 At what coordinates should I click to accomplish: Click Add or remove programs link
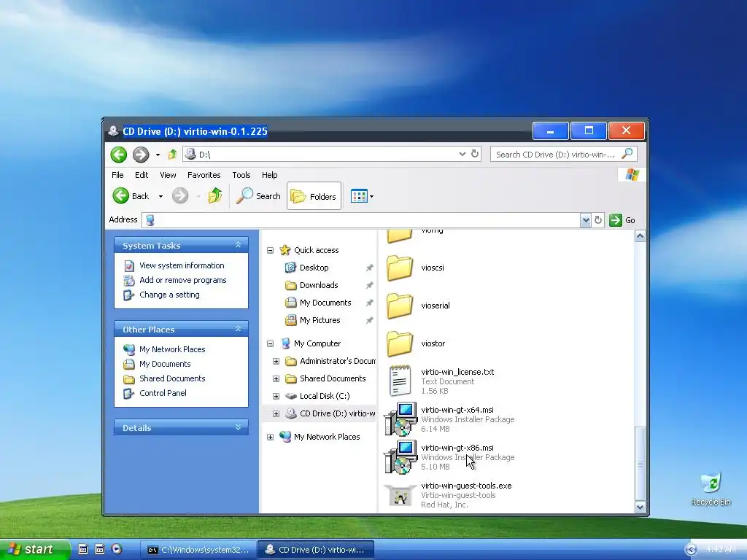click(182, 280)
